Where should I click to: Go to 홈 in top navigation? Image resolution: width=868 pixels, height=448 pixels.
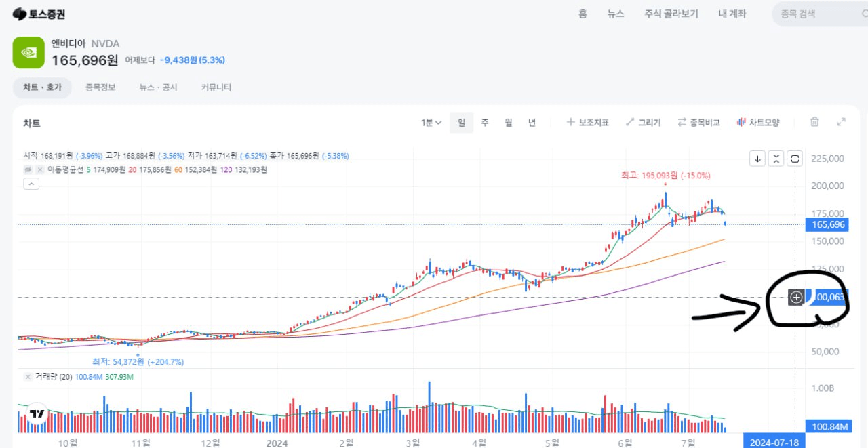[x=583, y=14]
